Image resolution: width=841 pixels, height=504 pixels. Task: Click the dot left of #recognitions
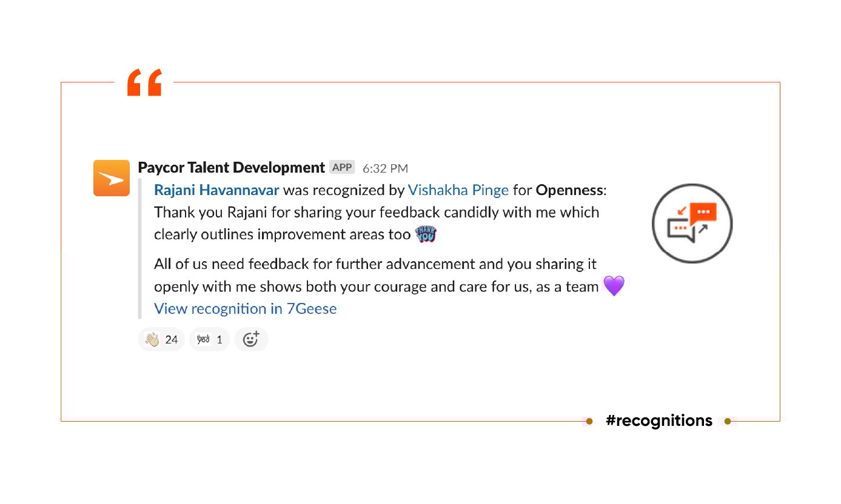(x=589, y=422)
